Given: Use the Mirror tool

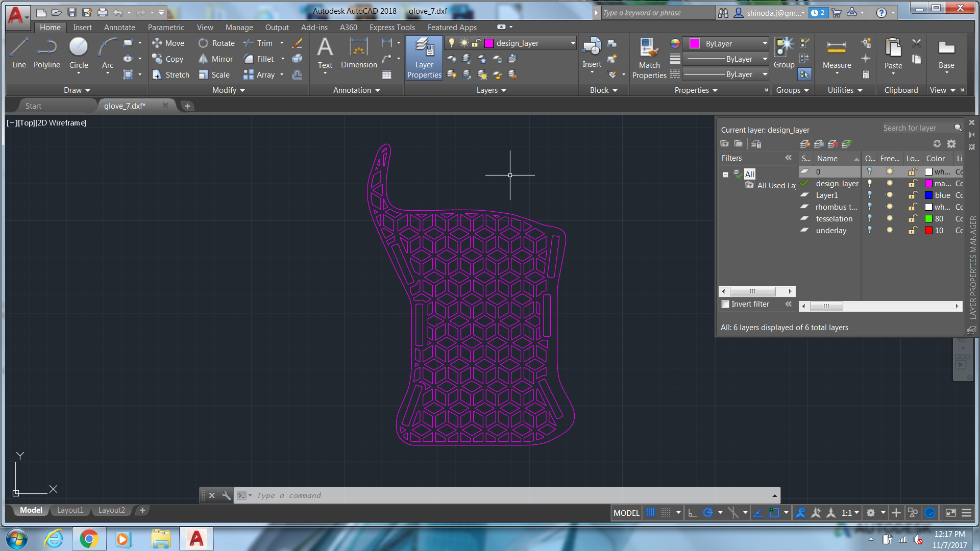Looking at the screenshot, I should tap(216, 59).
